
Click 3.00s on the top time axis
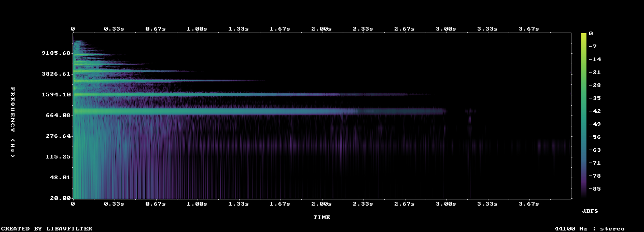click(x=446, y=29)
